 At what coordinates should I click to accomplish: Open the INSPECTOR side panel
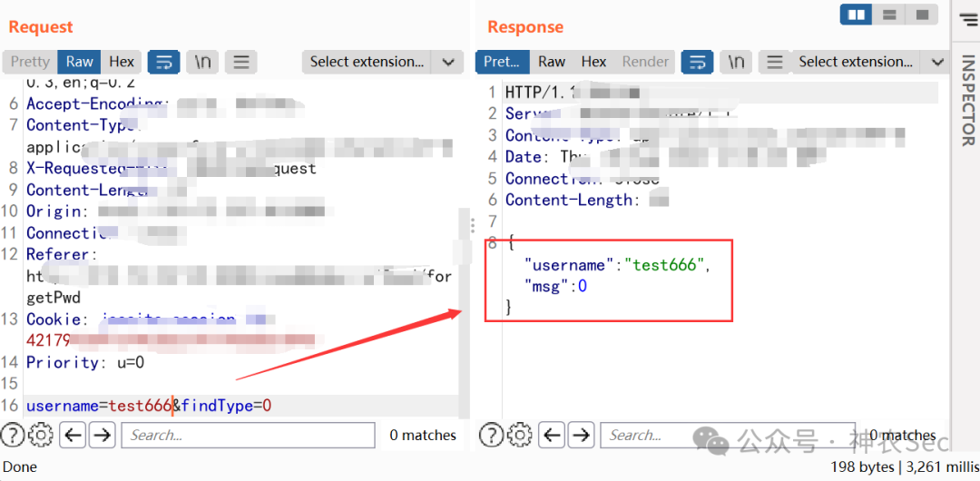pyautogui.click(x=967, y=101)
